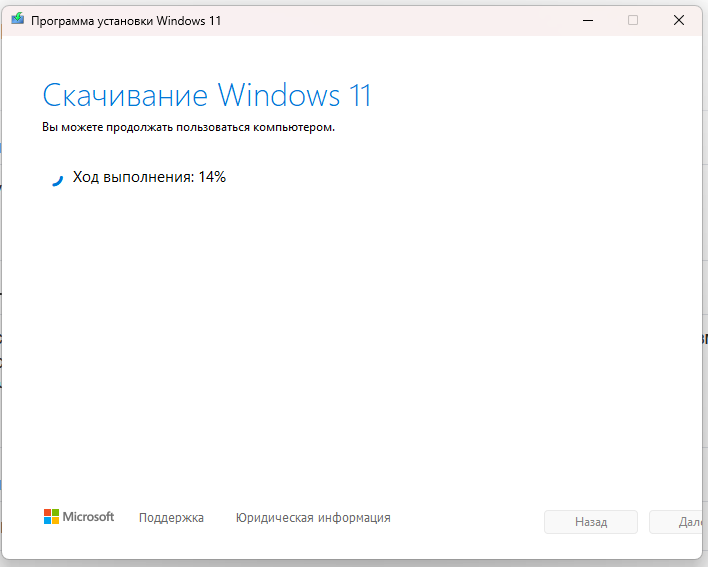This screenshot has width=708, height=567.
Task: Click the Вы можете продолжать пользоваться компьютером text
Action: coord(189,127)
